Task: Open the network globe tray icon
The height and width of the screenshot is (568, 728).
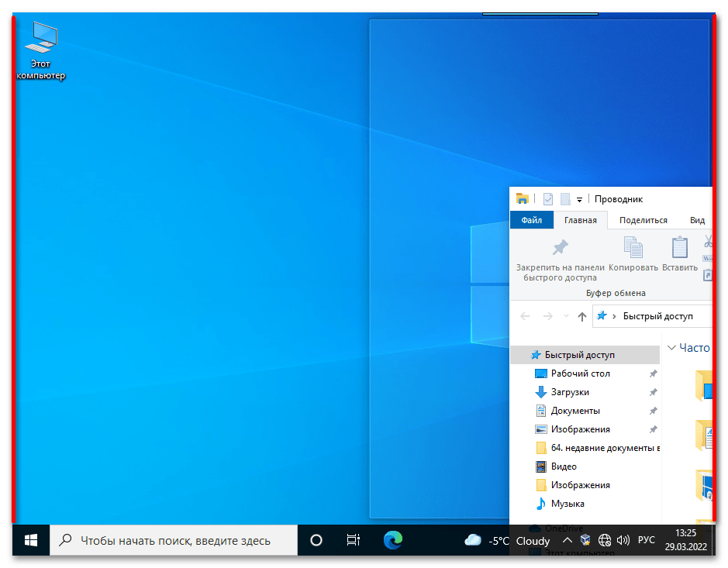Action: (x=605, y=540)
